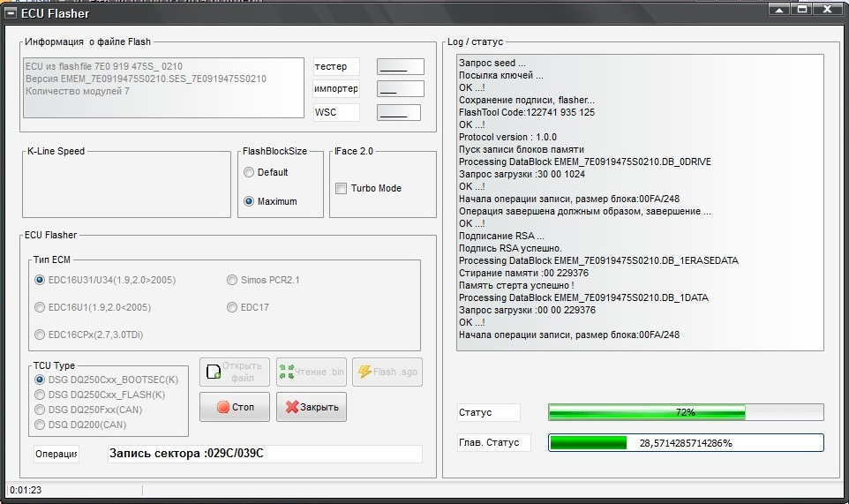Click the Версия EMEM_7E0919475S0210 info line
849x504 pixels.
pos(146,79)
